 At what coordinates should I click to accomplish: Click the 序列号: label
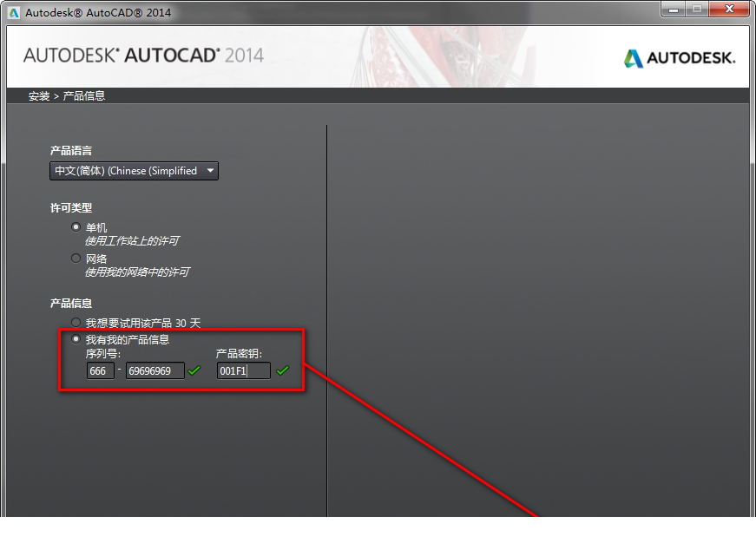[103, 354]
